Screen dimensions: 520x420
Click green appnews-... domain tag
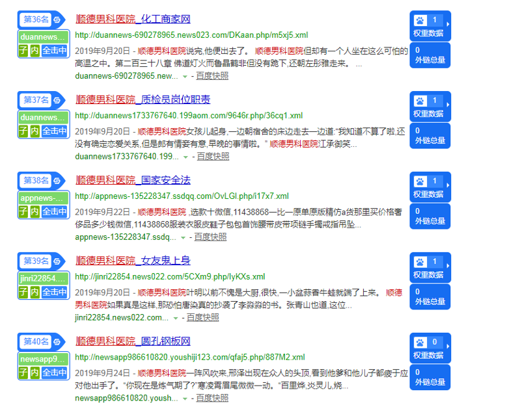click(44, 198)
